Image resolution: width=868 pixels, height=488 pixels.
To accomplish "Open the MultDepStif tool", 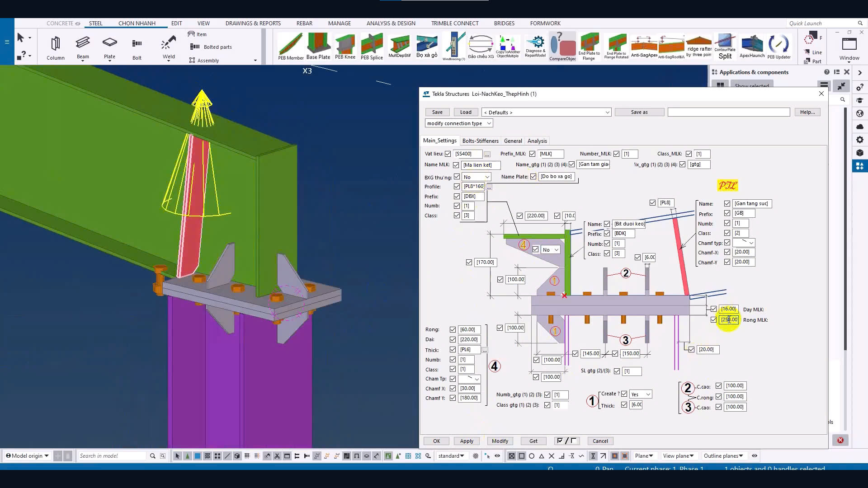I will pyautogui.click(x=400, y=47).
